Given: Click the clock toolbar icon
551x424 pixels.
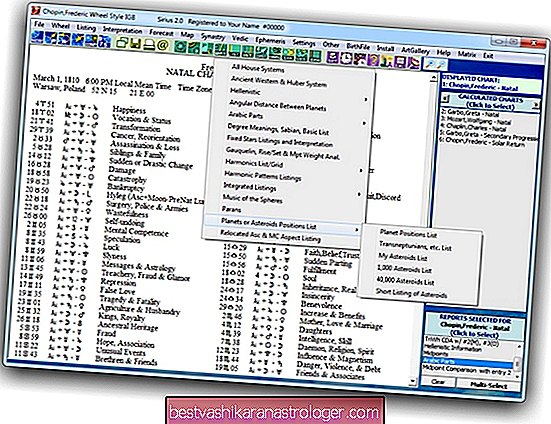Looking at the screenshot, I should click(346, 58).
